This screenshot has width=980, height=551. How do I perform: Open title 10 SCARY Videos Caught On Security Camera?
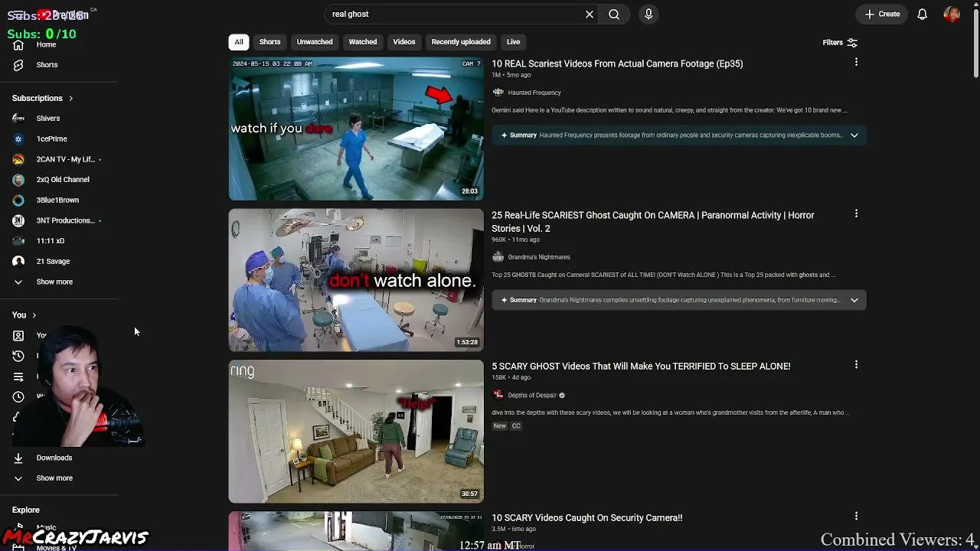(x=586, y=518)
